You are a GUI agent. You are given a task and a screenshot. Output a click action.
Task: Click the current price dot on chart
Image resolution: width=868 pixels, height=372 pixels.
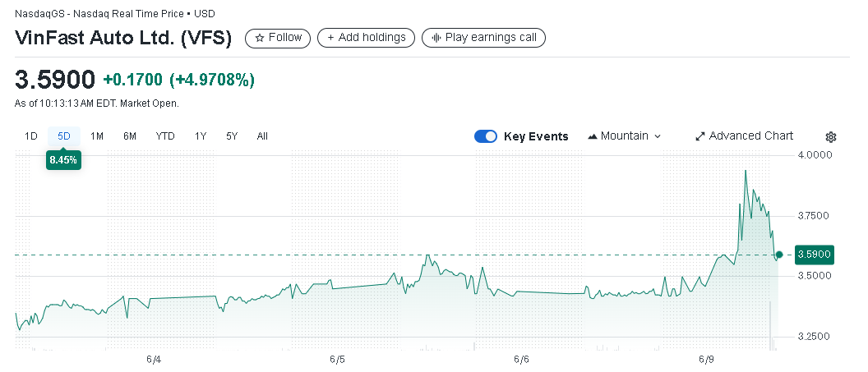[779, 255]
